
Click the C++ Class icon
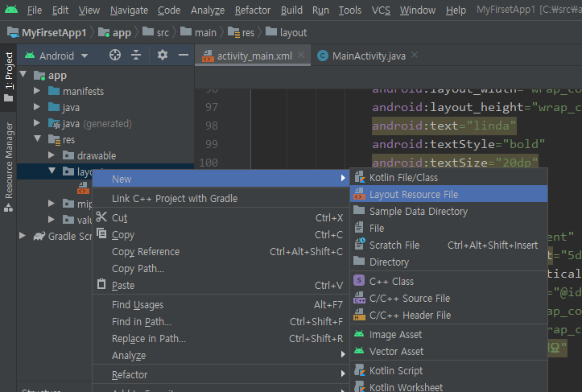click(x=359, y=280)
